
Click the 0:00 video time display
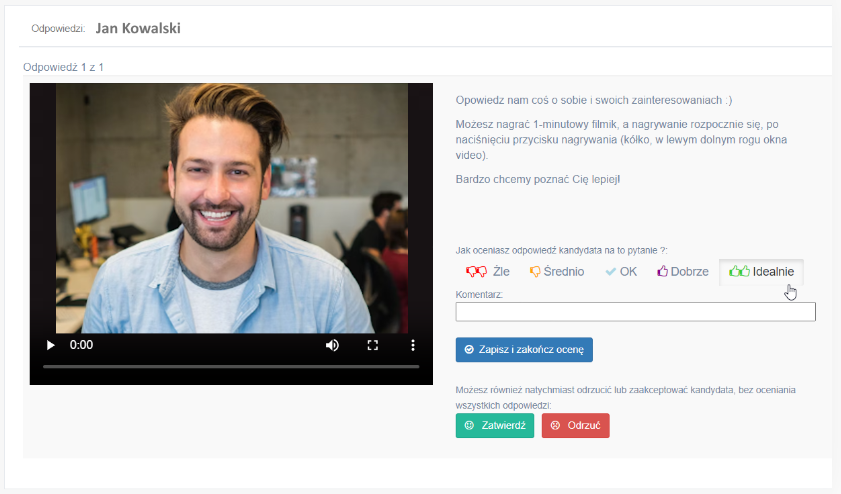pyautogui.click(x=82, y=345)
